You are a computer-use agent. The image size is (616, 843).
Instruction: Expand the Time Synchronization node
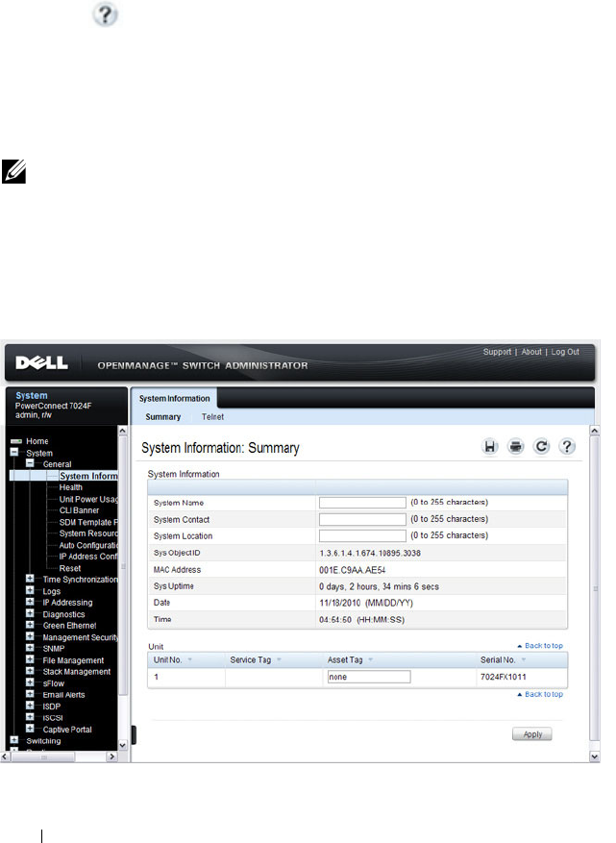click(30, 579)
